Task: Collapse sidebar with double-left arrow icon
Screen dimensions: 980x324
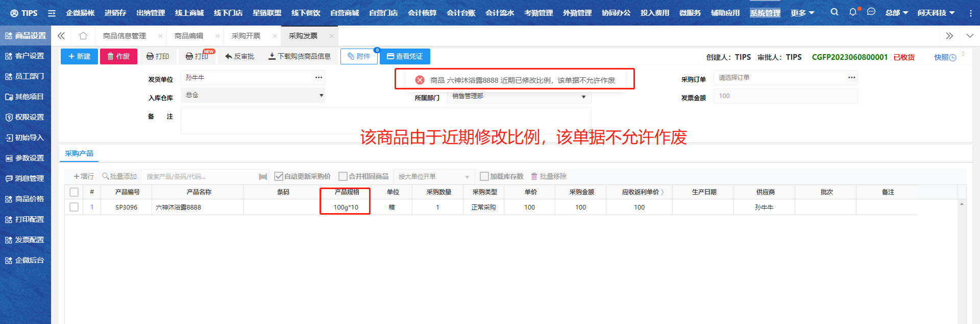Action: pos(61,36)
